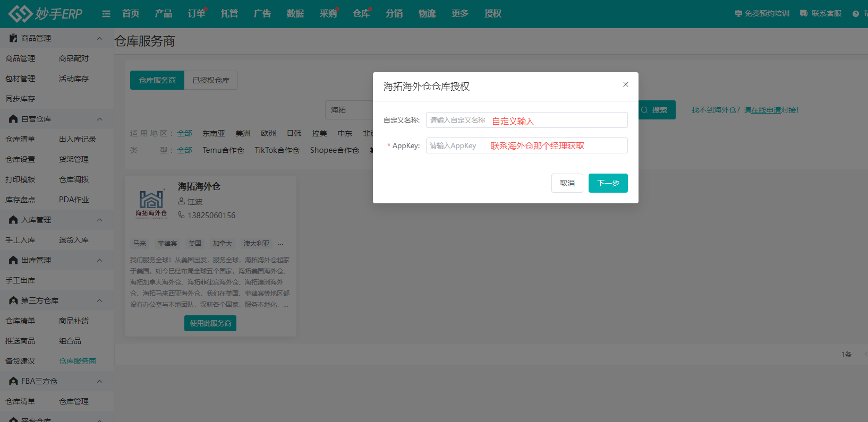Viewport: 868px width, 422px height.
Task: Click the AppKey input field
Action: pos(526,145)
